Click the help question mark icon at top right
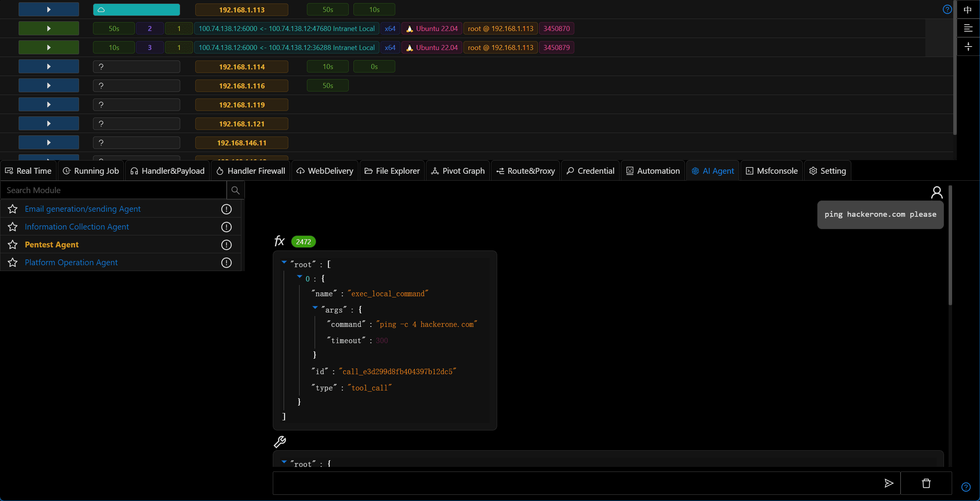980x501 pixels. pyautogui.click(x=947, y=10)
